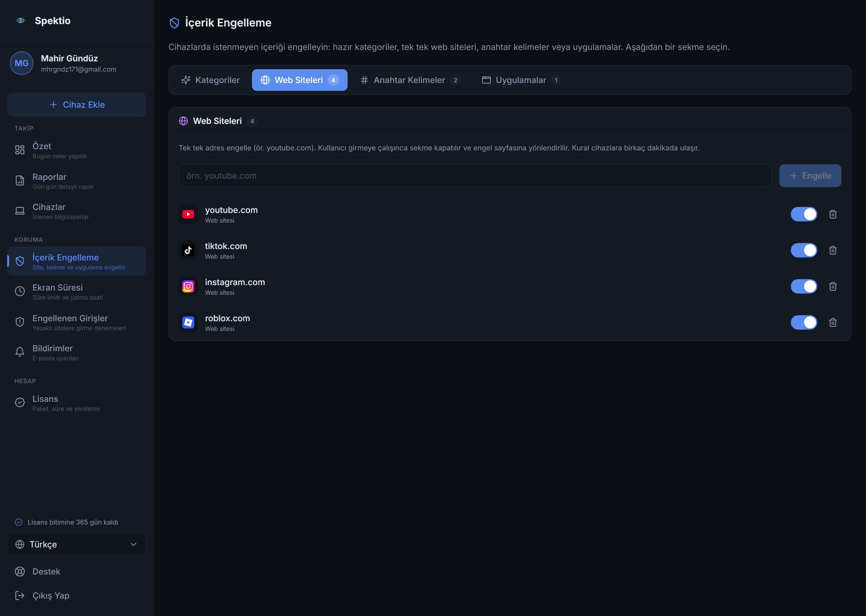
Task: Click the Destek lifebuoy icon
Action: 20,571
